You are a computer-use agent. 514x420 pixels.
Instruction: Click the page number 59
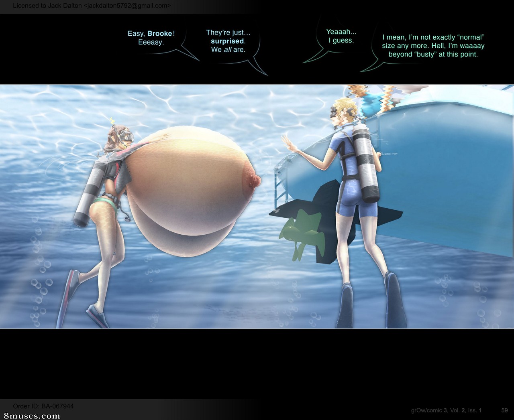[x=505, y=410]
